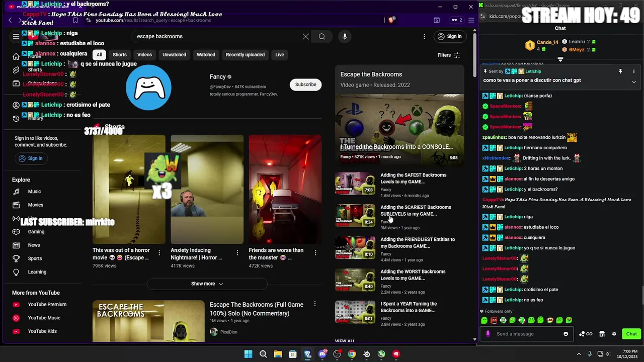
Task: Open YouTube settings three-dot menu
Action: [424, 36]
